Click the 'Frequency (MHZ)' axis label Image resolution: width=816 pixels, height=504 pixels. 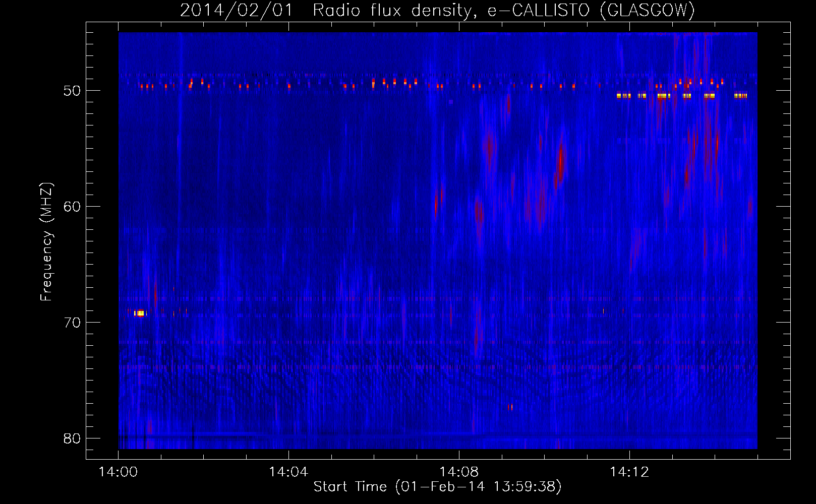pos(46,242)
